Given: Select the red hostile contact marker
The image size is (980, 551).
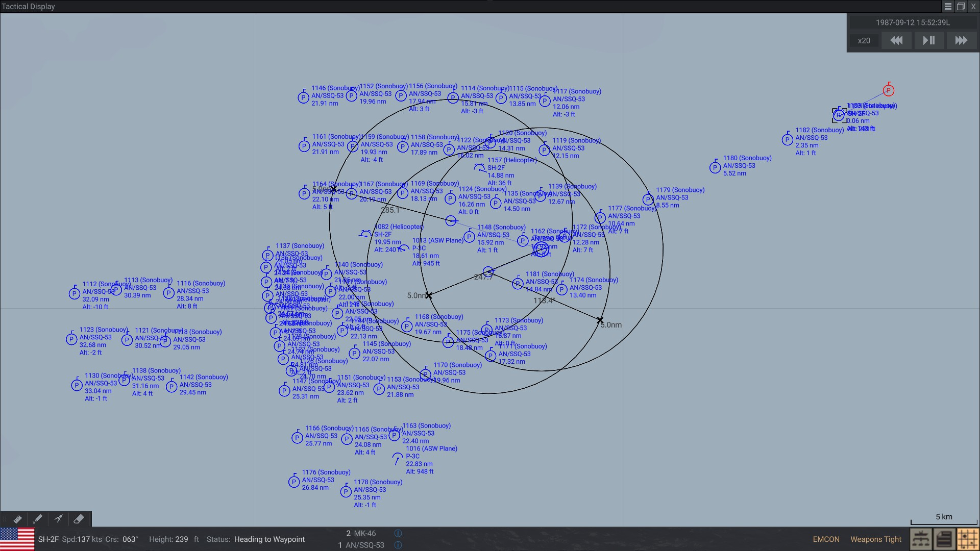Looking at the screenshot, I should coord(889,90).
